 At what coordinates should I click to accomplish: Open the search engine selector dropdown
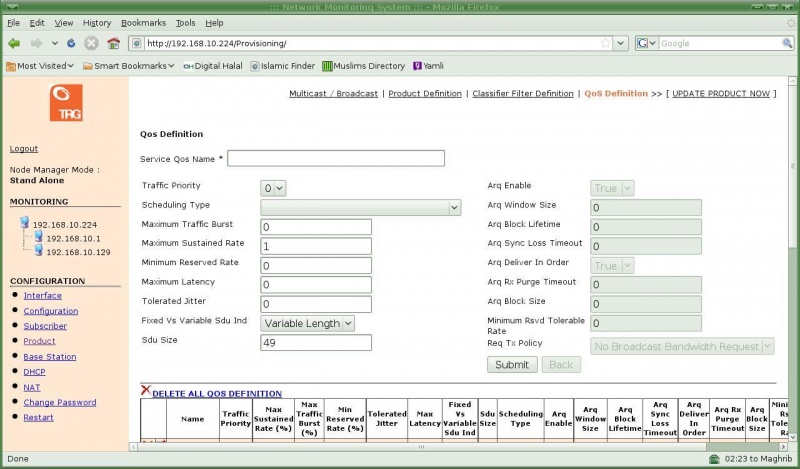pos(646,43)
